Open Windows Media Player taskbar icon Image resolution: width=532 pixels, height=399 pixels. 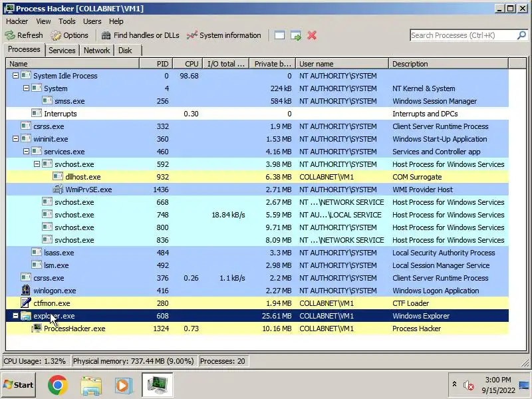[x=123, y=386]
